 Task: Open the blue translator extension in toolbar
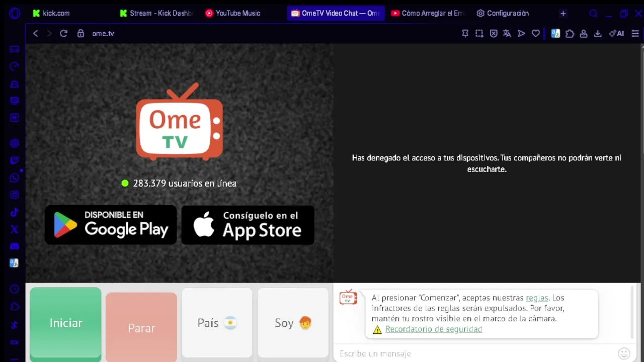(555, 33)
